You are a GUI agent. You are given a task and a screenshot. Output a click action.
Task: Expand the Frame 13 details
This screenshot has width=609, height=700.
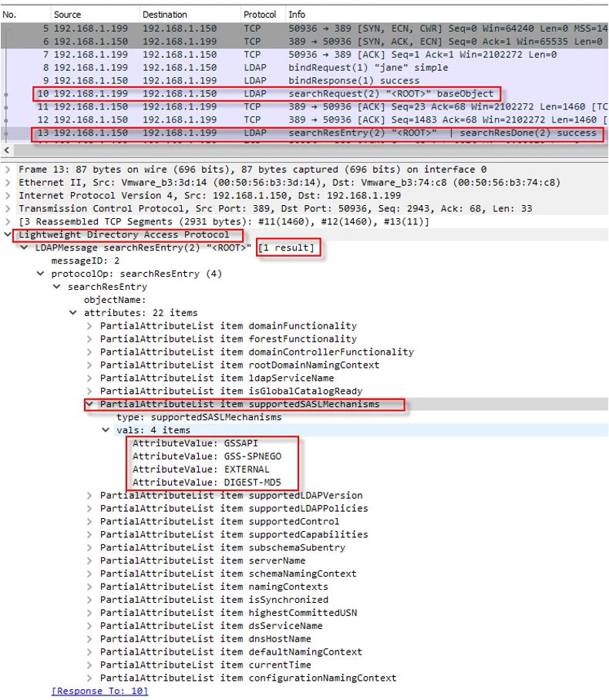pos(8,170)
